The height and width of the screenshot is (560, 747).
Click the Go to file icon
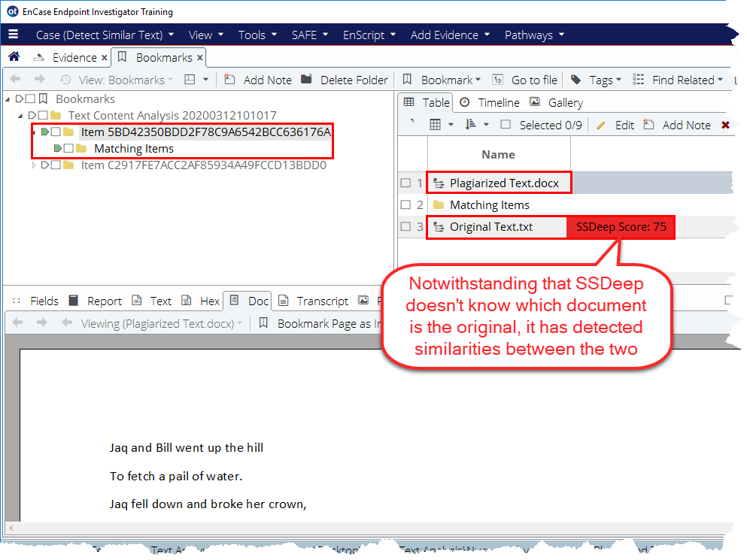pyautogui.click(x=498, y=80)
